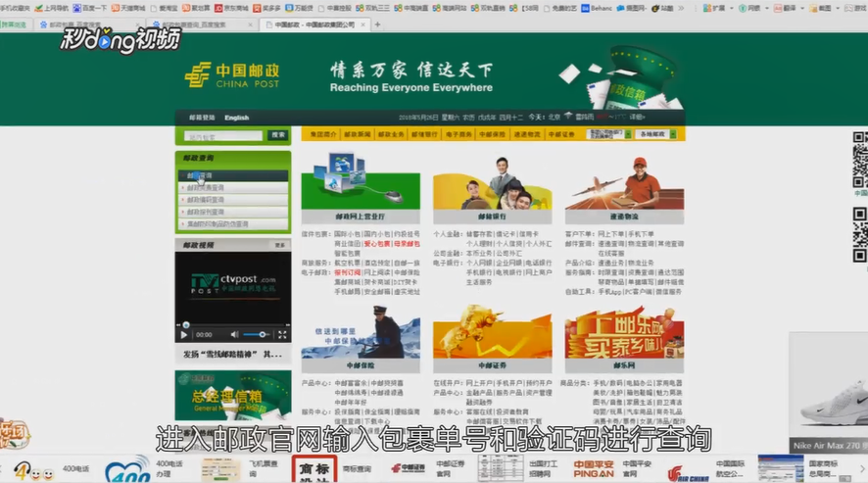868x483 pixels.
Task: Click the 报刊订阅 red link
Action: (347, 272)
